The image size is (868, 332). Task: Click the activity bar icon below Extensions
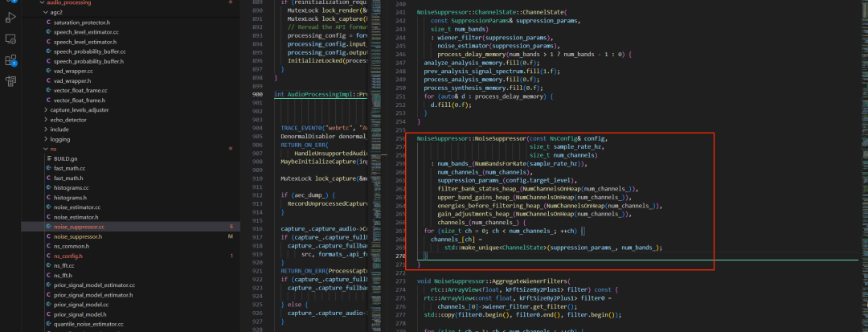(x=11, y=80)
